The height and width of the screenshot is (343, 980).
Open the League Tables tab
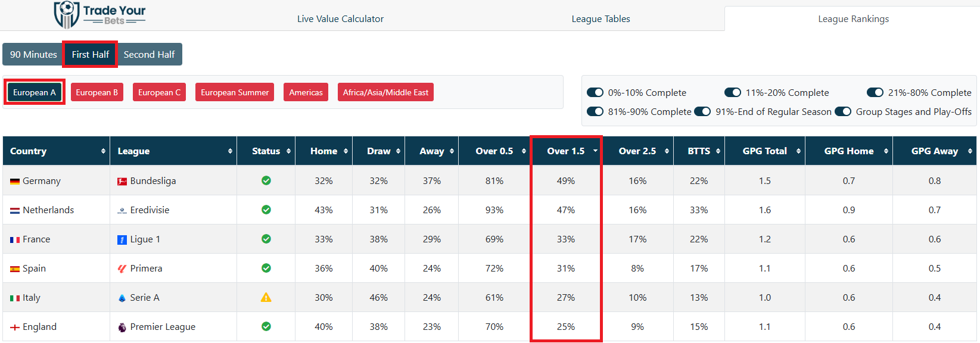(601, 19)
